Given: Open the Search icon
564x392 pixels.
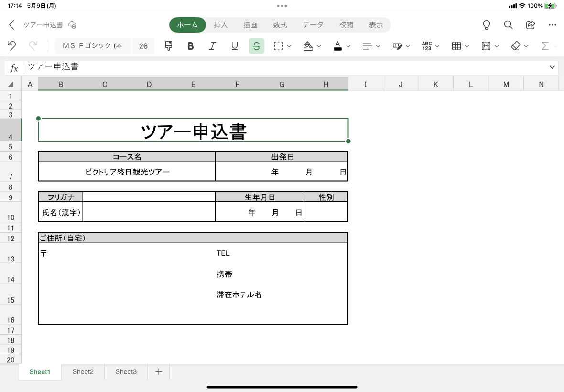Looking at the screenshot, I should pos(508,25).
